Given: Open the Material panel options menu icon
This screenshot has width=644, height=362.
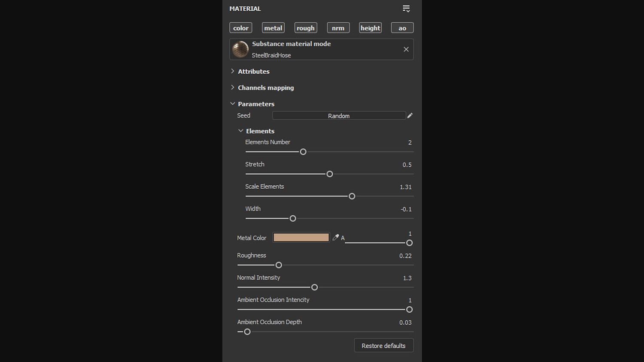Looking at the screenshot, I should tap(406, 9).
